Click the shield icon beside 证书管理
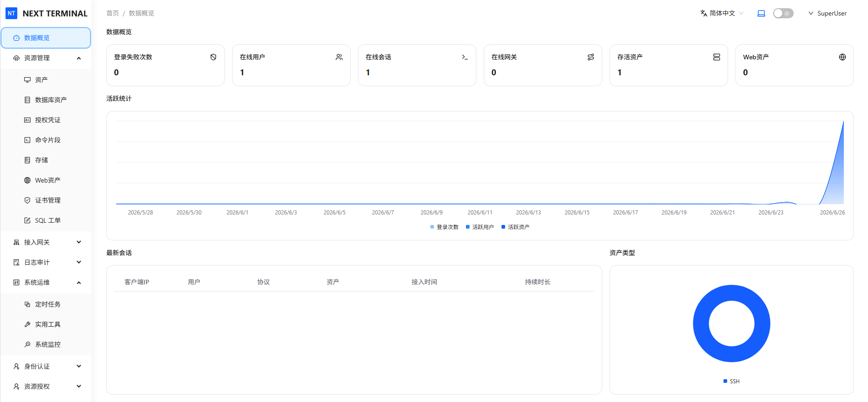The width and height of the screenshot is (868, 402). click(27, 200)
